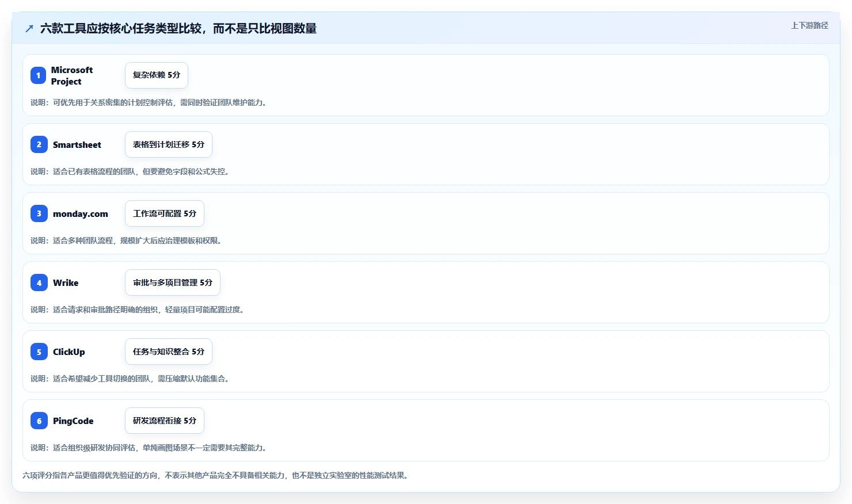Click the description 适合请求和审批路径明确的组织
The height and width of the screenshot is (504, 852).
105,310
